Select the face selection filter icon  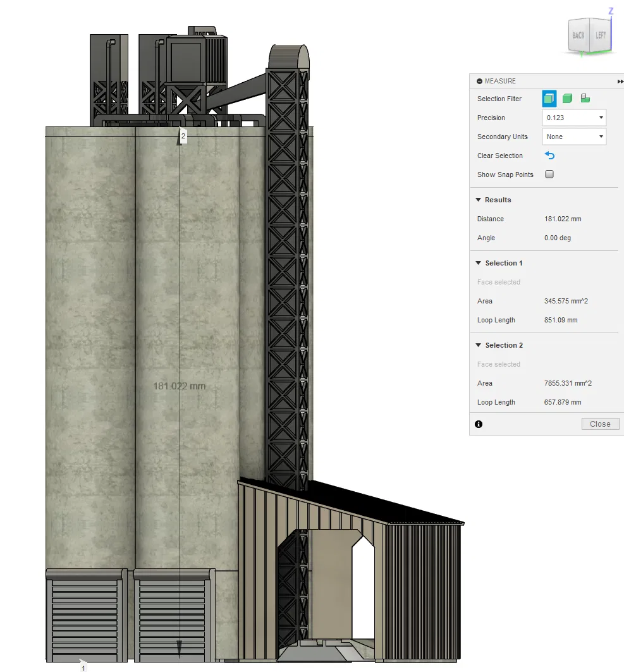click(549, 99)
